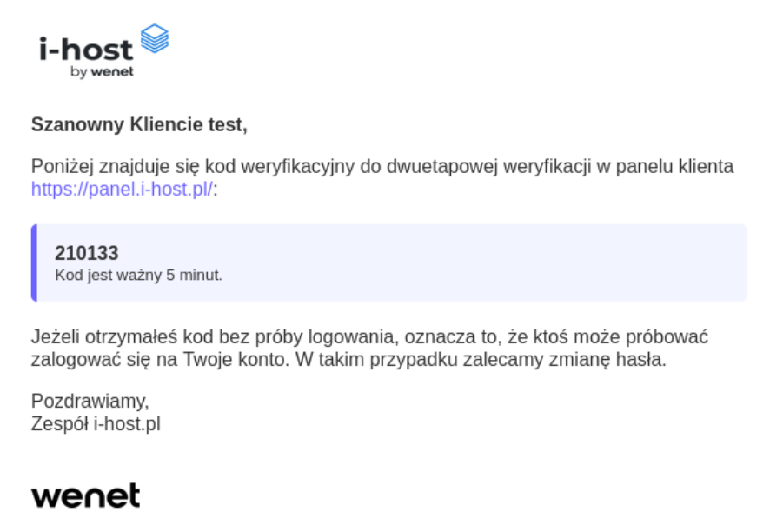Click the blue stacked layers logo icon
The image size is (783, 532).
[x=155, y=39]
